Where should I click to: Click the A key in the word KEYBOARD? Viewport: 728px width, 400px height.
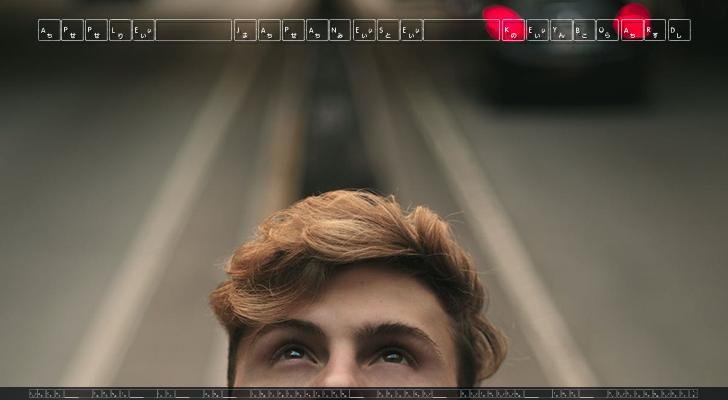pyautogui.click(x=631, y=30)
